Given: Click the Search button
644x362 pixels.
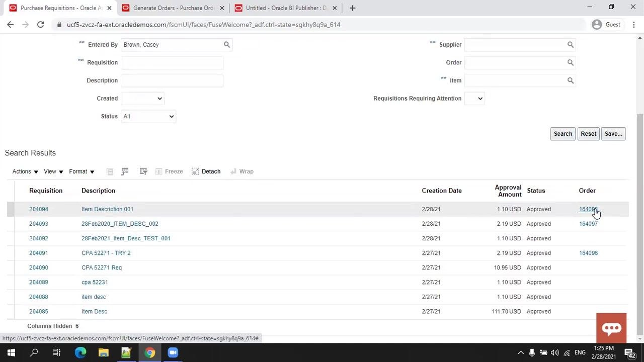Looking at the screenshot, I should pos(562,134).
